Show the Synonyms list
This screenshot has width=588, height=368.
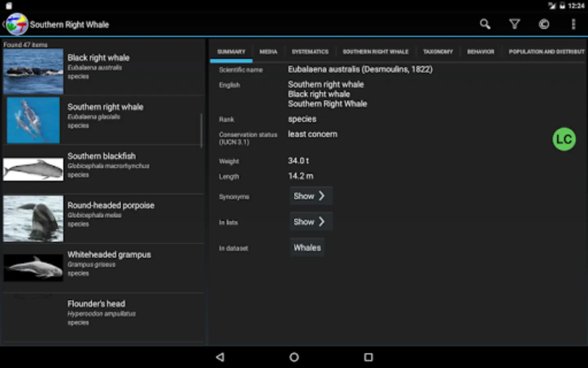[x=311, y=196]
